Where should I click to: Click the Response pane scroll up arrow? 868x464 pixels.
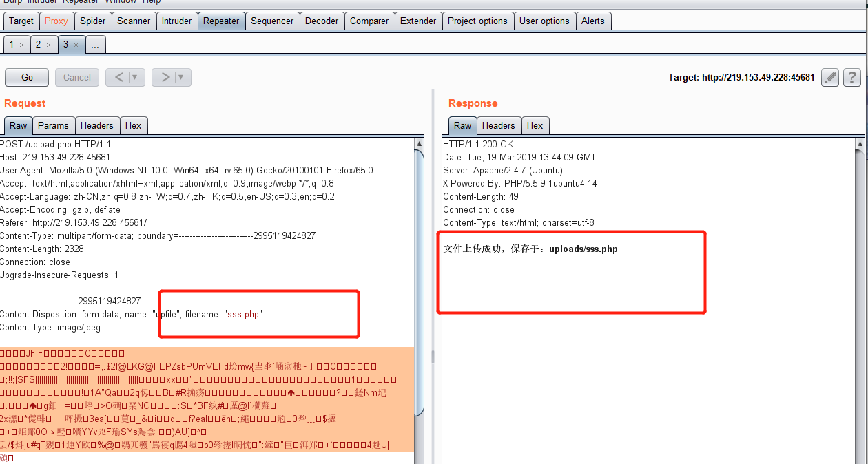(859, 143)
